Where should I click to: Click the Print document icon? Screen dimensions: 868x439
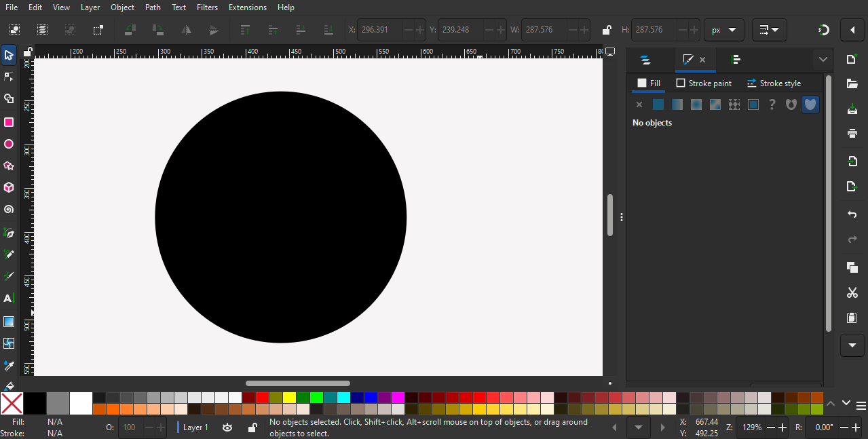(x=852, y=133)
